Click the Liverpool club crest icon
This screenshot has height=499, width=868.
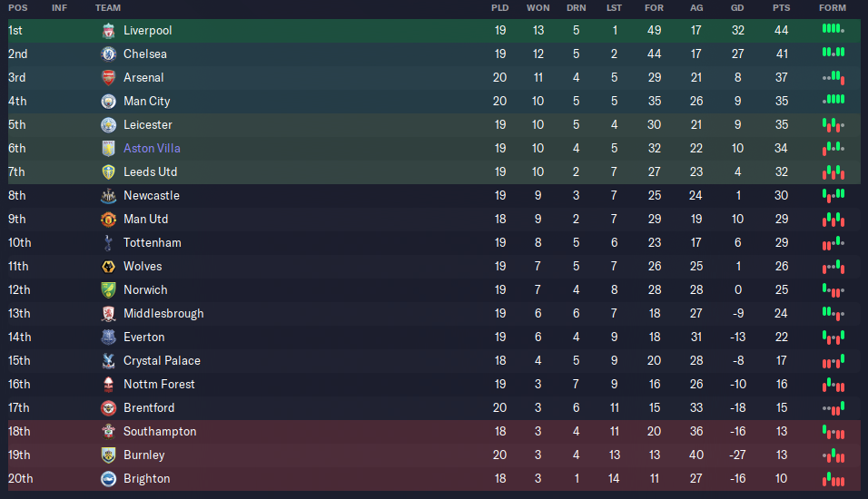[x=109, y=31]
